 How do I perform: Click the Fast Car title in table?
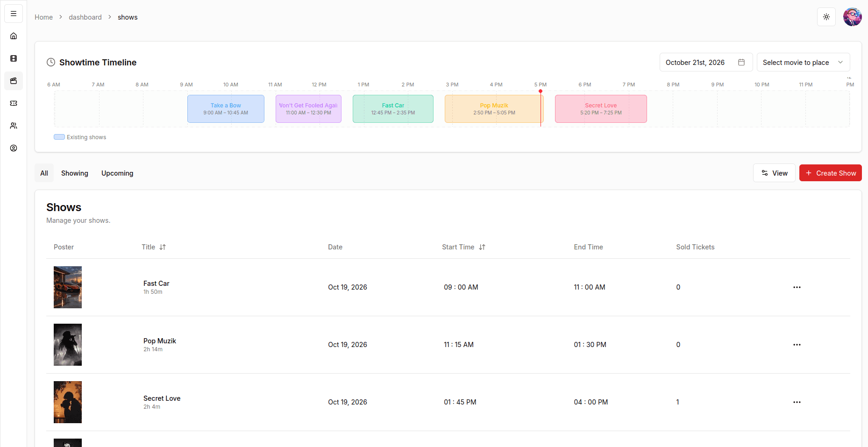[x=157, y=284]
